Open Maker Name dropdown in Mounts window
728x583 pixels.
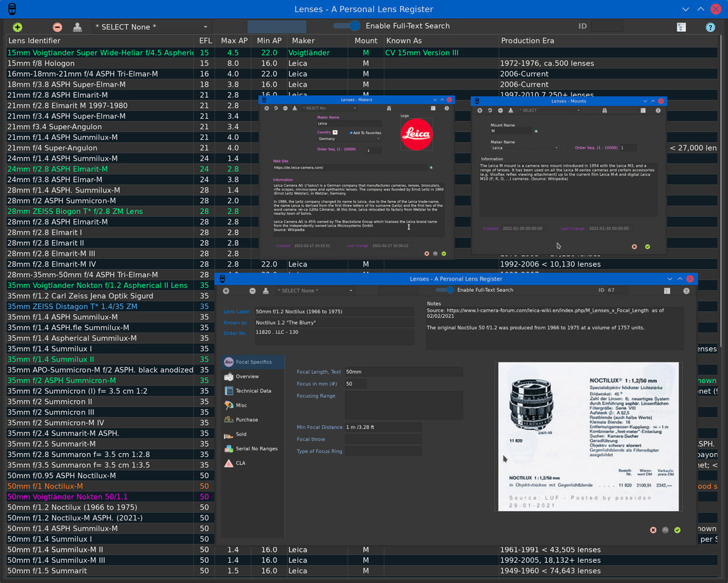tap(524, 148)
